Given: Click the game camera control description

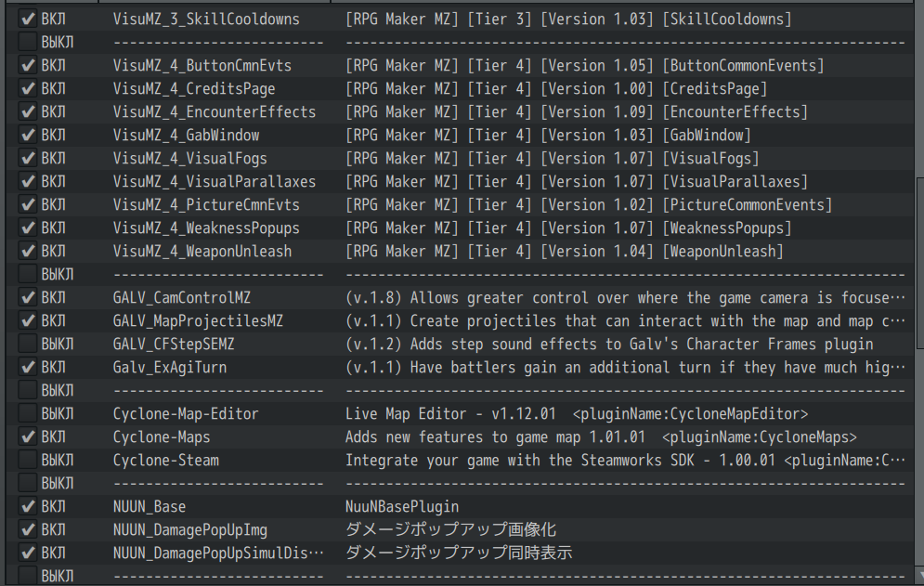Looking at the screenshot, I should click(x=625, y=298).
